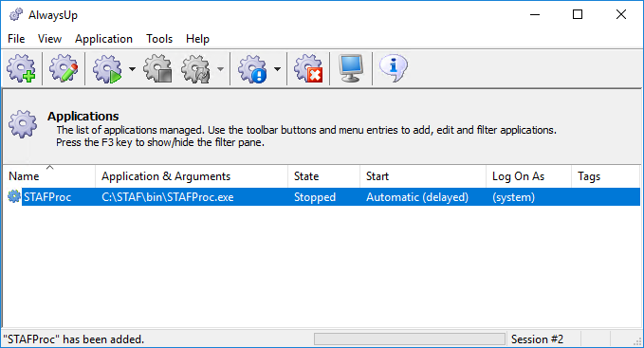Screen dimensions: 644x348
Task: Sort by the Tags column header
Action: (x=605, y=176)
